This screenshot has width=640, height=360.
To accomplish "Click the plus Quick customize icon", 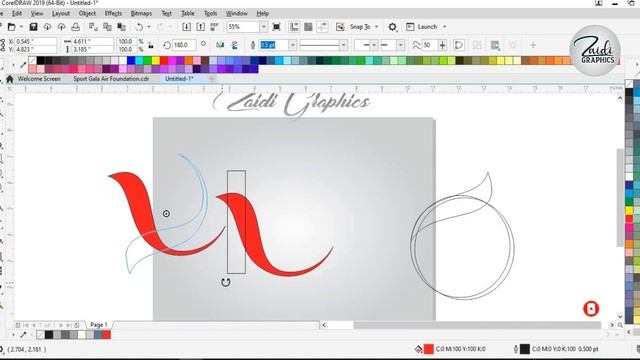I will tap(533, 45).
